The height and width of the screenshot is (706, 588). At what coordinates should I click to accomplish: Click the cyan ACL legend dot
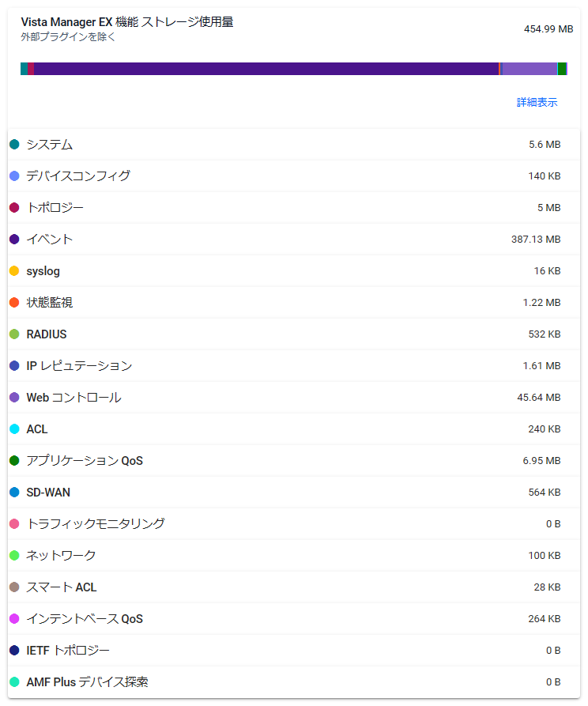14,429
